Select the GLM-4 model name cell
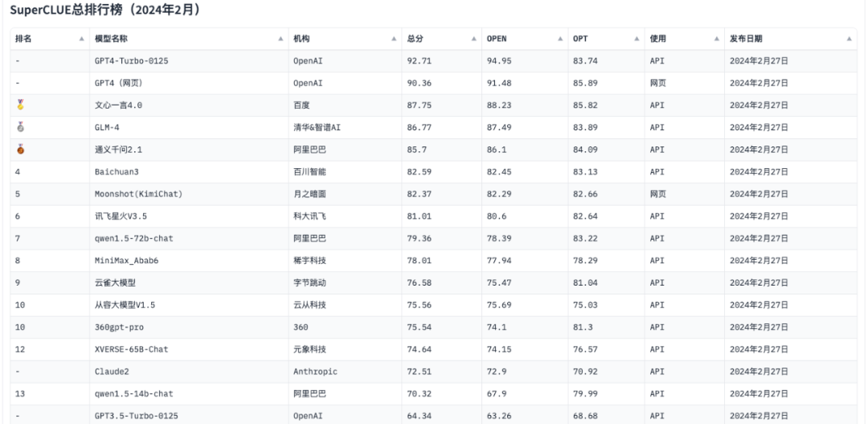Viewport: 868px width, 424px height. point(190,127)
